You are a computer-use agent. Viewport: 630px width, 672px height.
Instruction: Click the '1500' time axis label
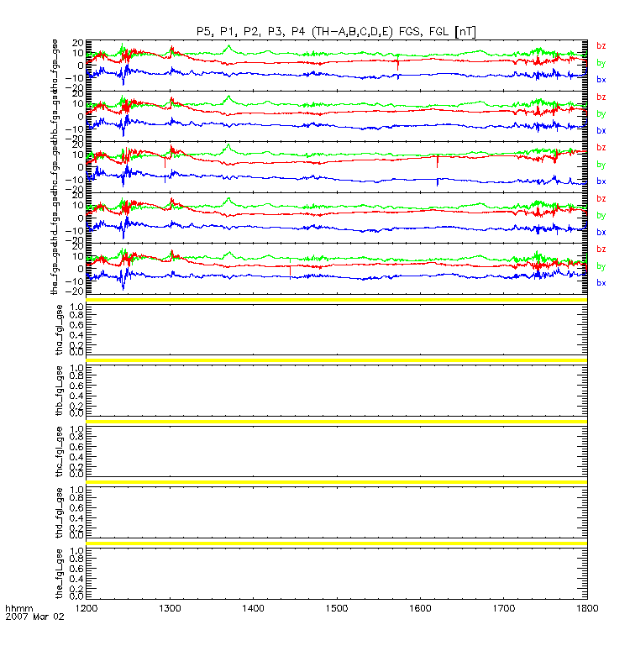pyautogui.click(x=337, y=608)
